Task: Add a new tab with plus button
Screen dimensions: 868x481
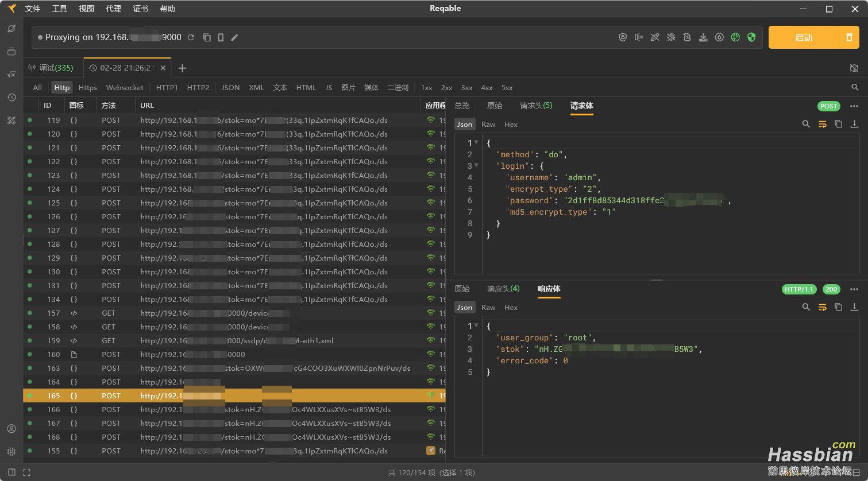Action: click(x=182, y=68)
